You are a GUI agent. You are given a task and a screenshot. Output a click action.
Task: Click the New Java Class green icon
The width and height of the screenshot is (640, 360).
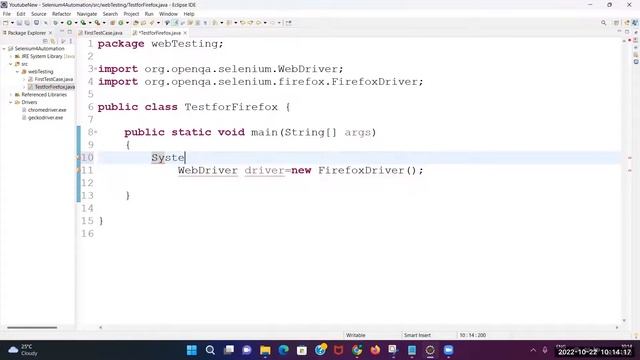click(121, 23)
